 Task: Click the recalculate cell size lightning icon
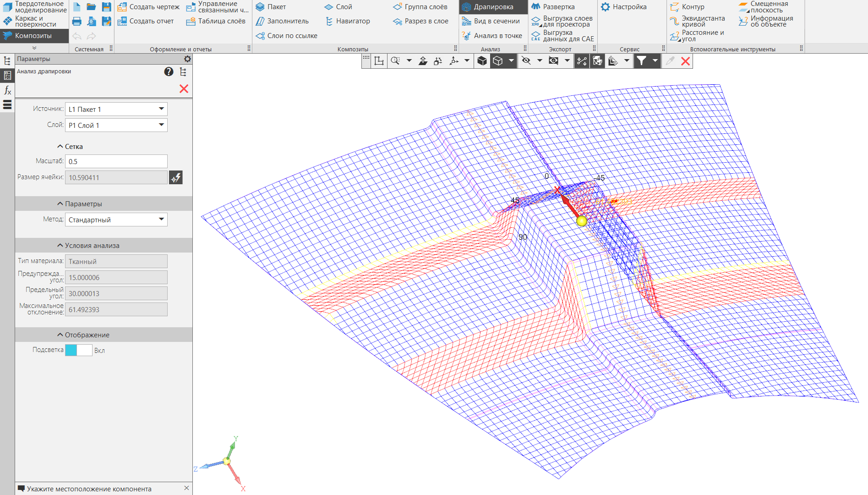coord(175,177)
